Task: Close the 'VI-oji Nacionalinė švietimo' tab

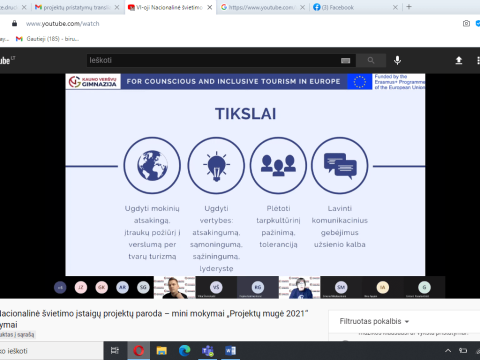Action: click(x=209, y=7)
